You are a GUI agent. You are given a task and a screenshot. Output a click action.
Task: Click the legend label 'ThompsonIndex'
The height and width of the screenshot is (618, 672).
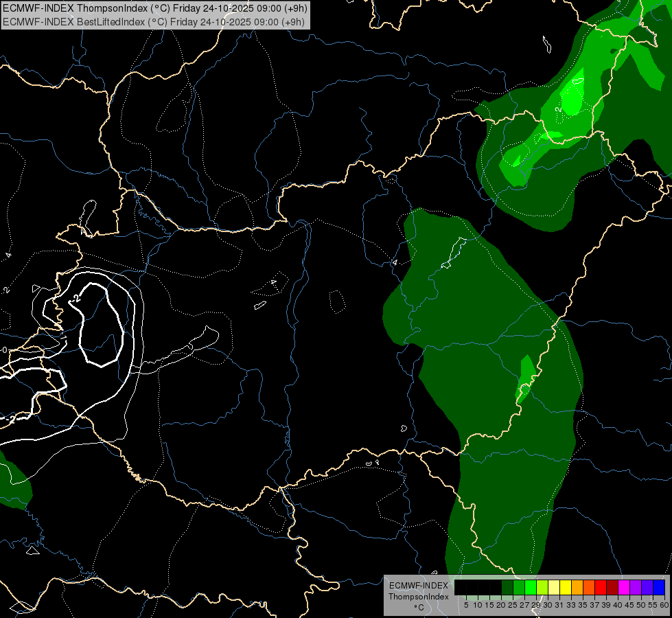(x=419, y=597)
